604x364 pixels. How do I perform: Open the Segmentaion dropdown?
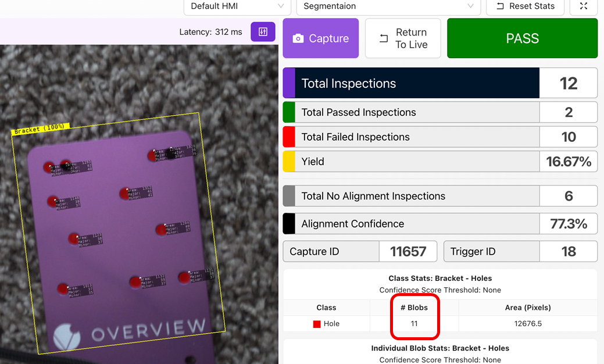[x=388, y=6]
